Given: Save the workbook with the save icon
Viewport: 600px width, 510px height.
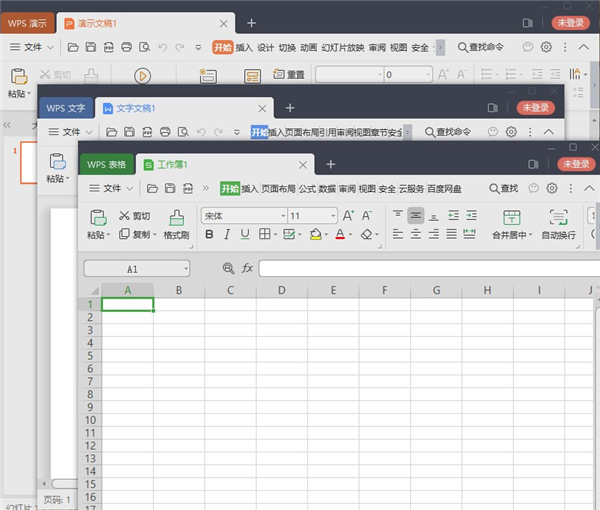Looking at the screenshot, I should [170, 188].
